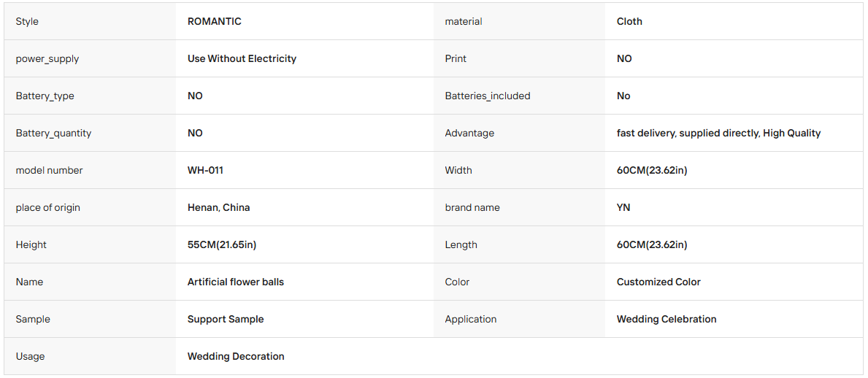The width and height of the screenshot is (868, 378).
Task: Click the Customized Color value
Action: (658, 282)
